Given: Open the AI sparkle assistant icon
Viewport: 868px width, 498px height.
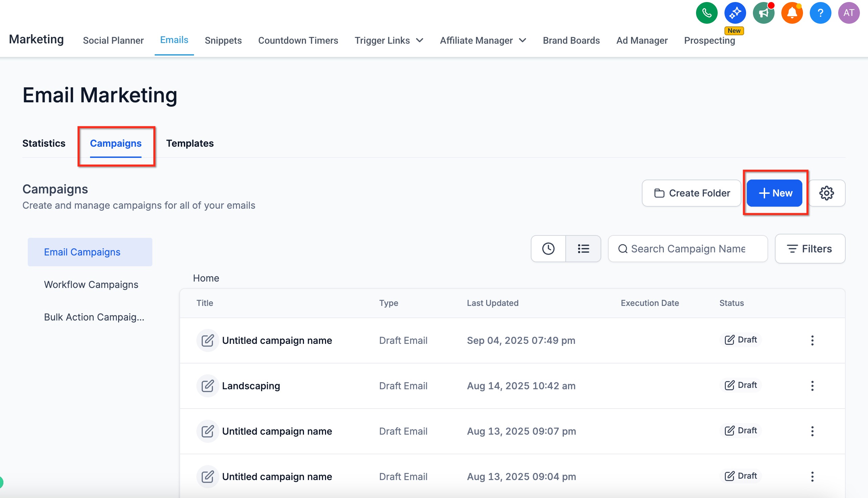Looking at the screenshot, I should pyautogui.click(x=735, y=13).
